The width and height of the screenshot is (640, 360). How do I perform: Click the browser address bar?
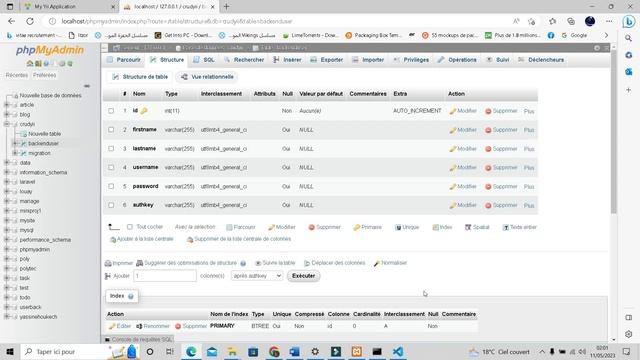(x=282, y=21)
